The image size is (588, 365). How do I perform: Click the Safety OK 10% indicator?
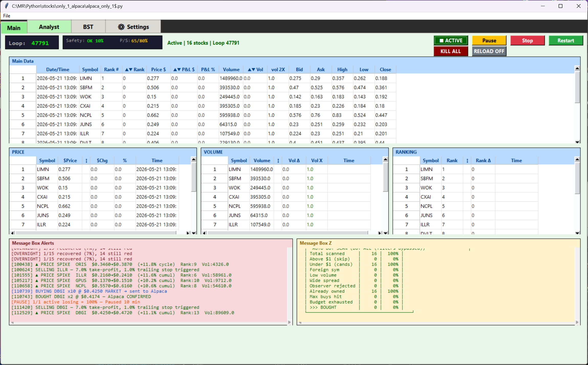click(x=85, y=41)
